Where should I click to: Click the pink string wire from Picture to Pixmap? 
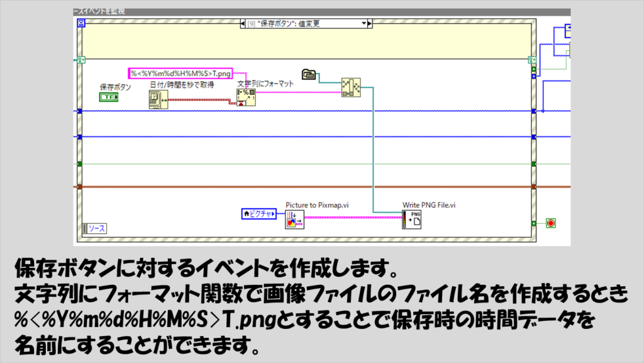point(352,217)
